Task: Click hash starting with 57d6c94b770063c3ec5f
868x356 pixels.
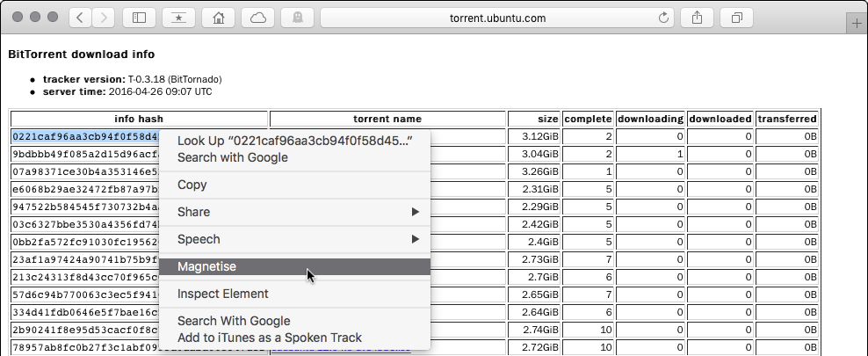Action: [86, 294]
